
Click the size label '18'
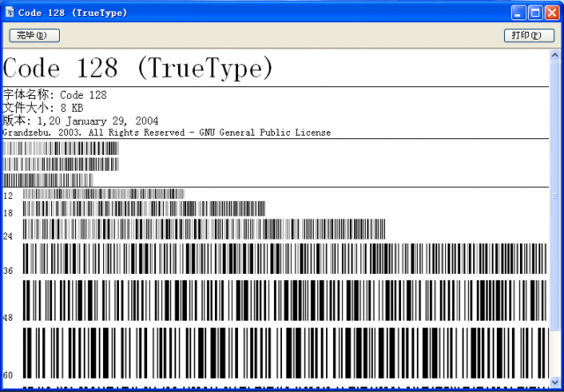pos(8,213)
